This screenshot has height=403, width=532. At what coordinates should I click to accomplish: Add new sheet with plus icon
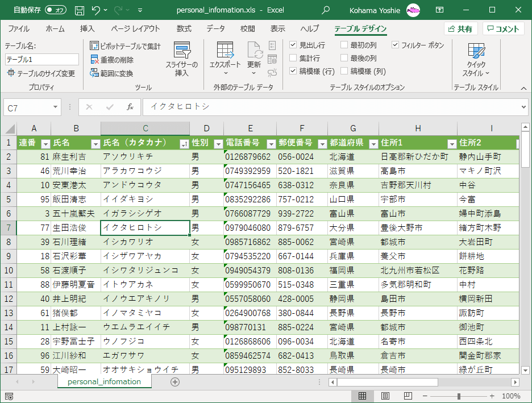175,382
